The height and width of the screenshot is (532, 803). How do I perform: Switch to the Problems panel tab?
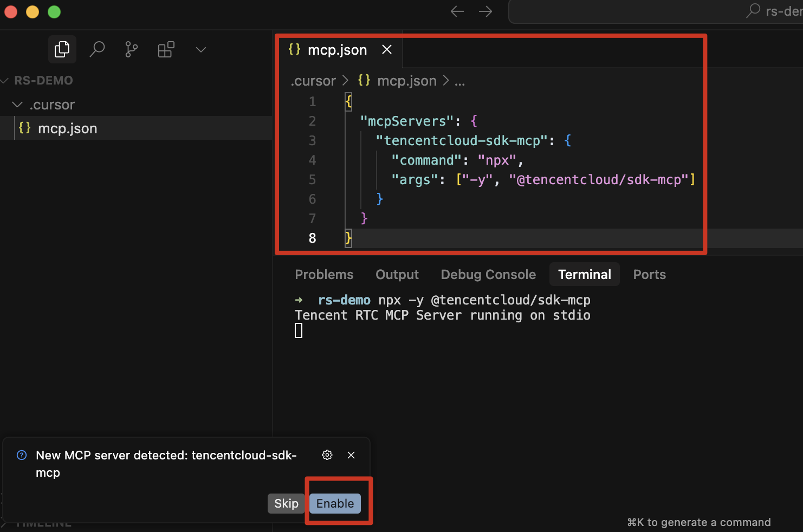(x=324, y=275)
